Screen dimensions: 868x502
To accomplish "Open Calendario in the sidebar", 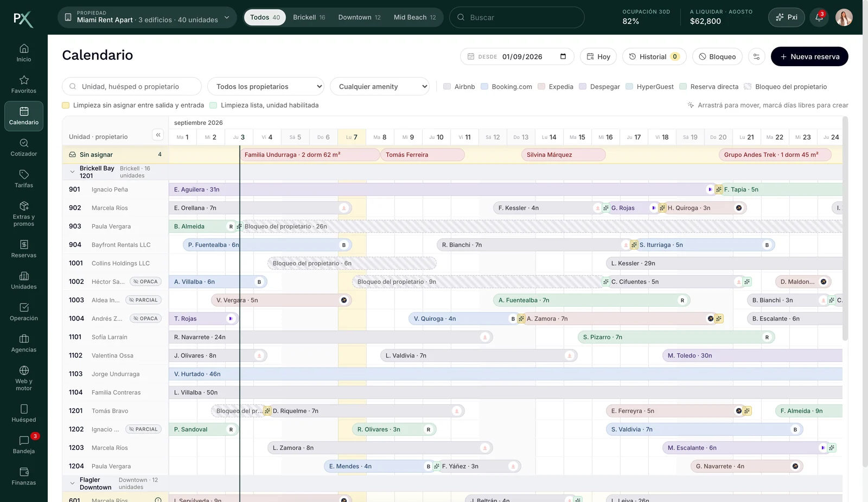I will pos(24,116).
